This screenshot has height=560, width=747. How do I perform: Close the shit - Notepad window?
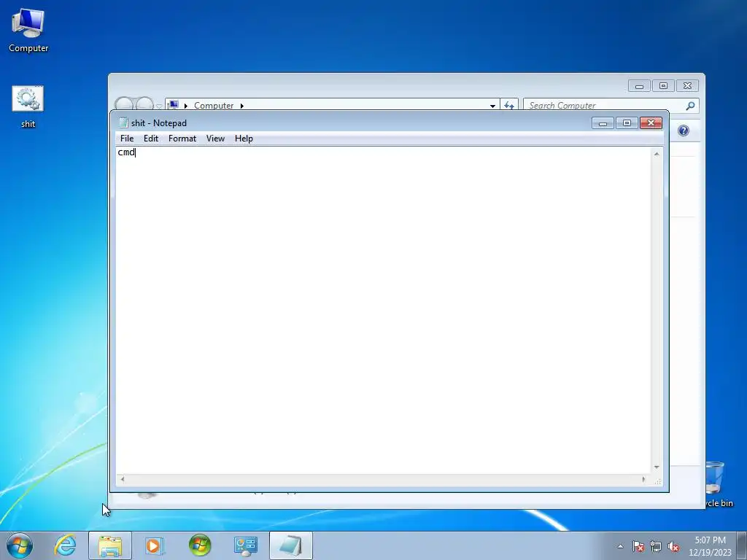pyautogui.click(x=651, y=123)
